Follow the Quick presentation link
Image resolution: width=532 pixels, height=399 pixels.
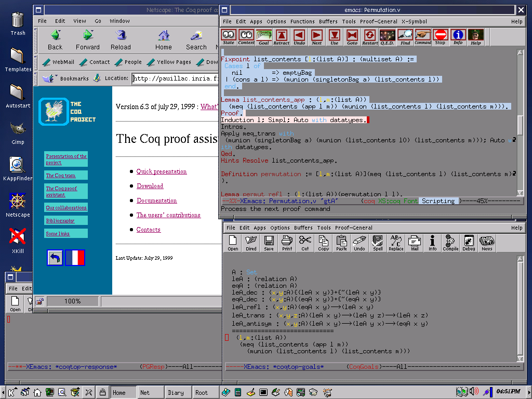coord(162,171)
